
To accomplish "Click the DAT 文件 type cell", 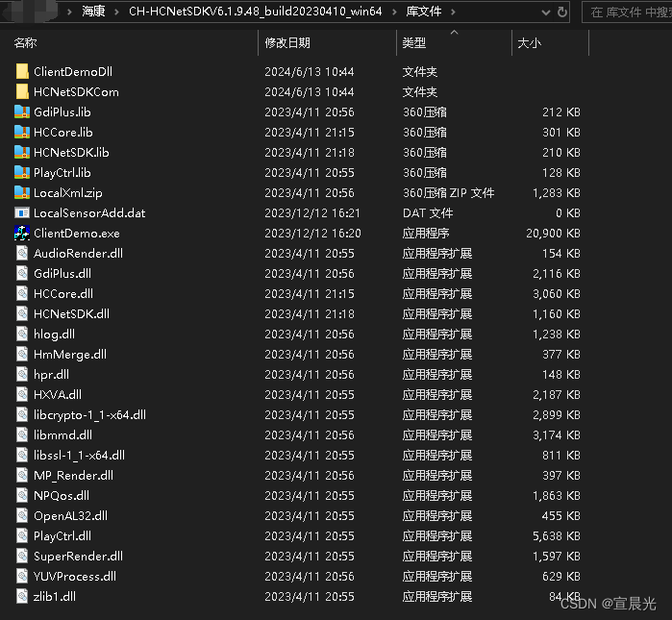I will pos(428,213).
